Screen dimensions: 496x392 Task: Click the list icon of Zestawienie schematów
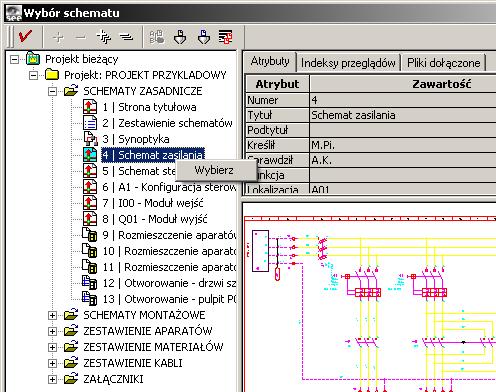tap(90, 123)
